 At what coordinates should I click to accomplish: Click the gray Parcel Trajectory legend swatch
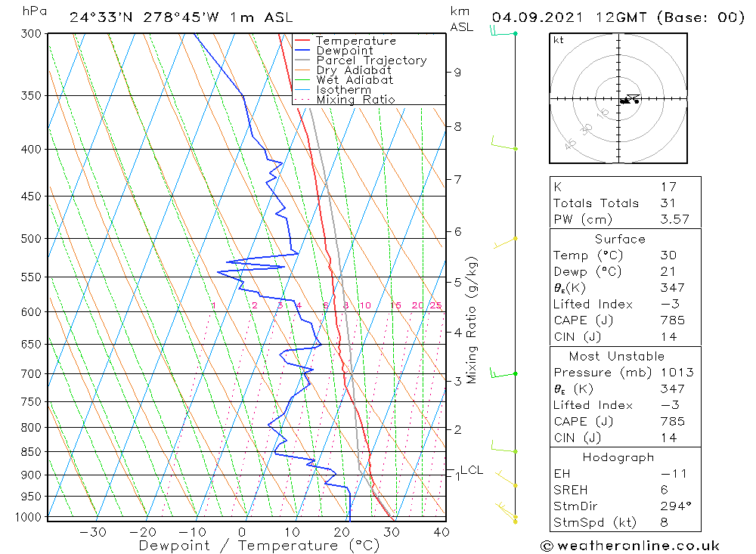(x=302, y=60)
